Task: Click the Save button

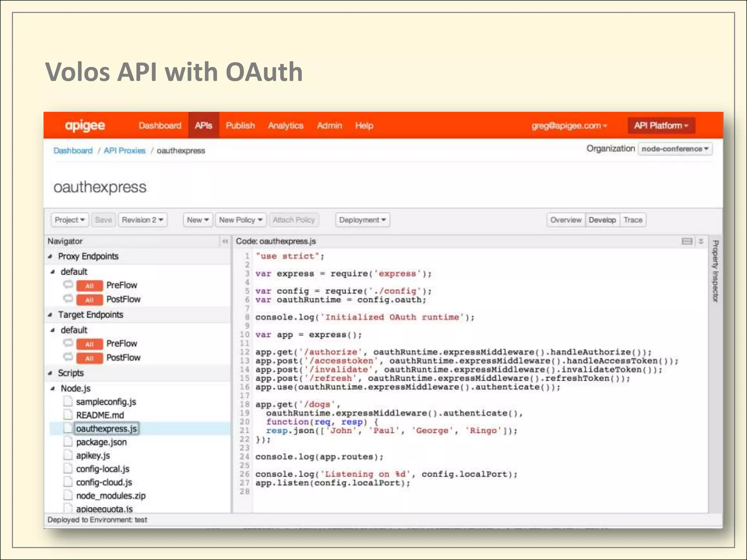Action: [104, 220]
